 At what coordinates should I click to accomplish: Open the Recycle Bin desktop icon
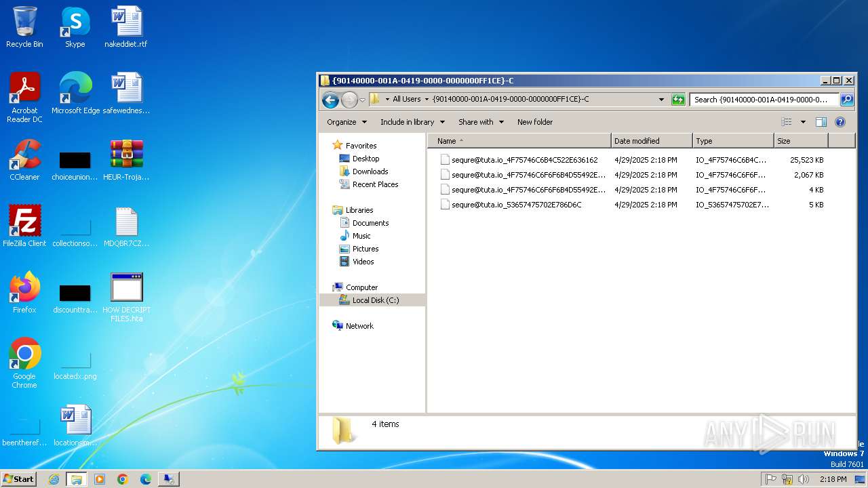pos(24,27)
